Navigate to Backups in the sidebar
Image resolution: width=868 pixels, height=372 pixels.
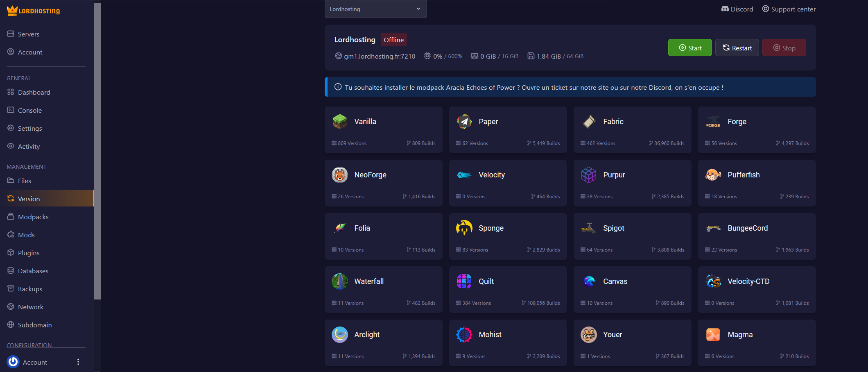point(30,289)
